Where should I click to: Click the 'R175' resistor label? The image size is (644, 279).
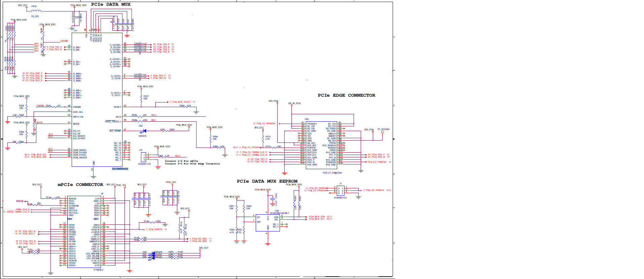click(x=268, y=147)
